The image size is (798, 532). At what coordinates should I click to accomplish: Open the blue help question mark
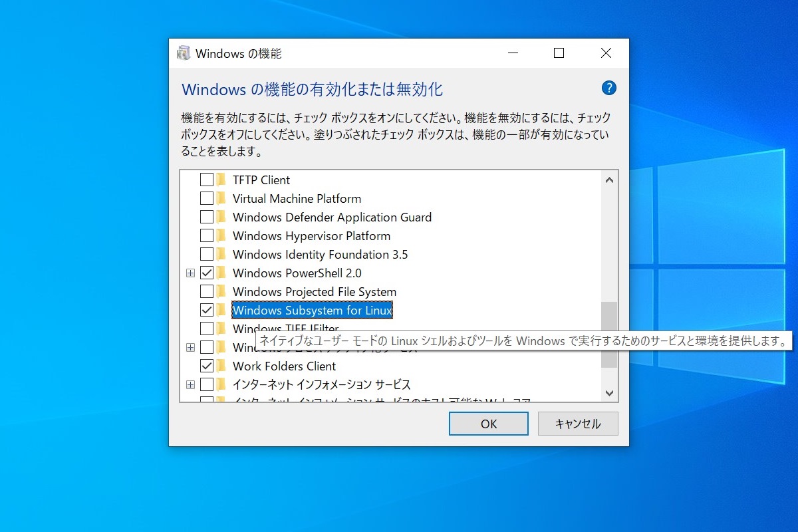click(x=608, y=87)
